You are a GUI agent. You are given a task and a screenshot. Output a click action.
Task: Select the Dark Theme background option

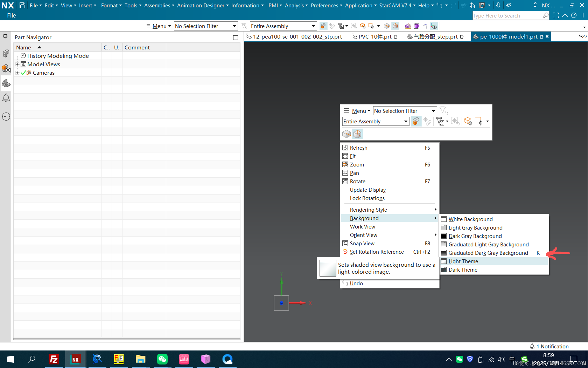(463, 270)
